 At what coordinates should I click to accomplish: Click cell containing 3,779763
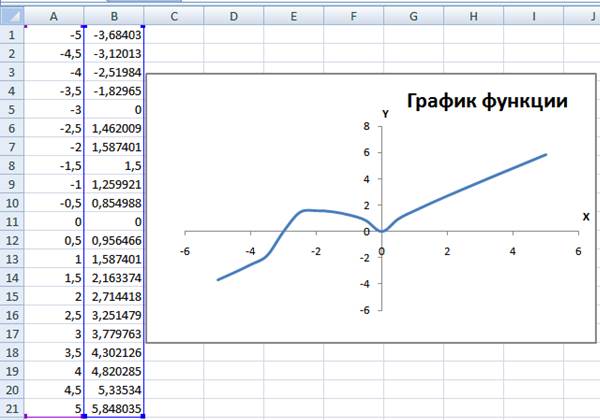coord(114,334)
